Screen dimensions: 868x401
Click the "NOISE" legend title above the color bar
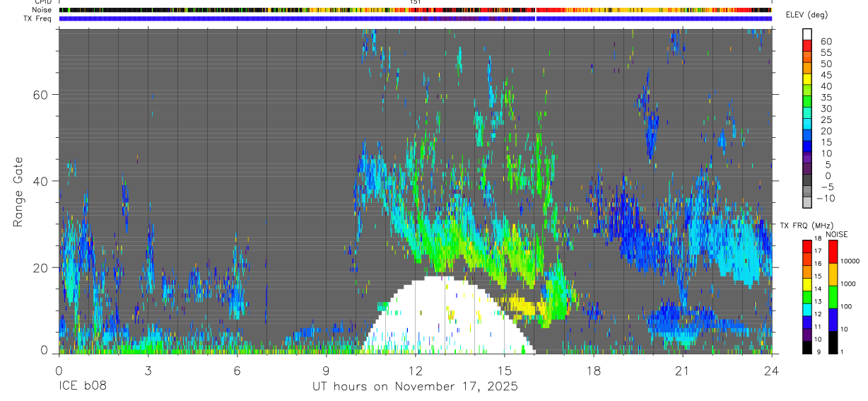(837, 234)
